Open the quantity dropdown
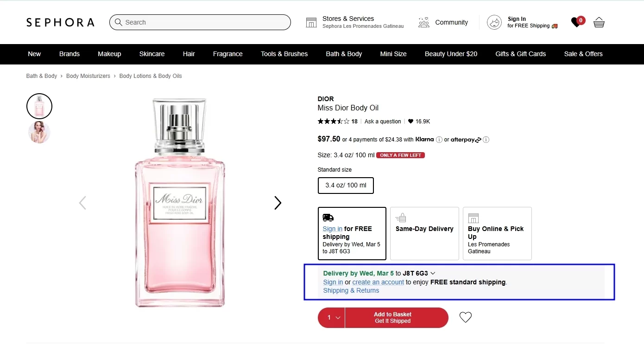Image resolution: width=644 pixels, height=353 pixels. click(332, 318)
